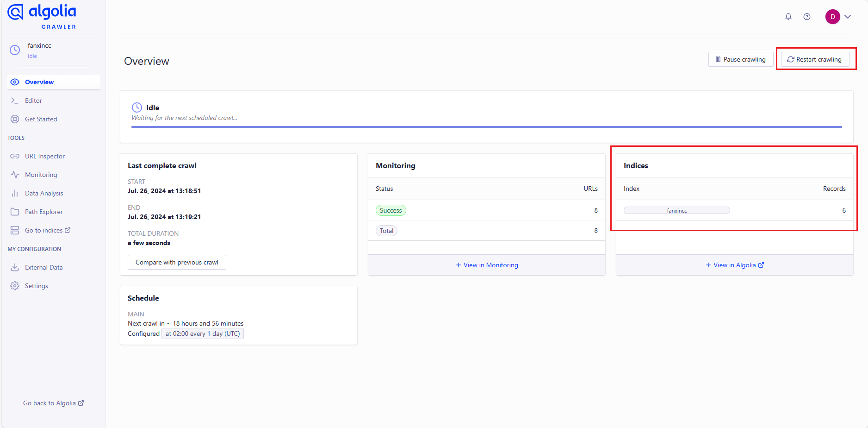868x428 pixels.
Task: Expand the account dropdown chevron
Action: [x=848, y=17]
